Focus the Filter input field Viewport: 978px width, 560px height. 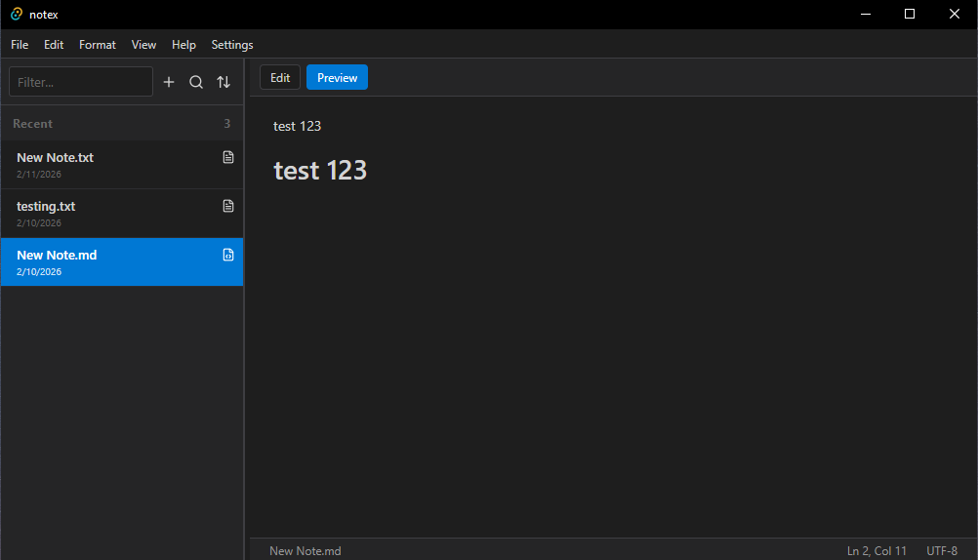point(81,83)
